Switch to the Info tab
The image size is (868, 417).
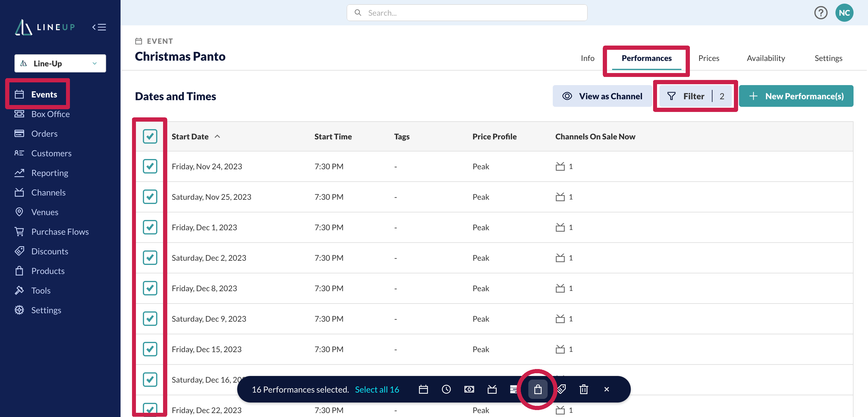pos(587,58)
